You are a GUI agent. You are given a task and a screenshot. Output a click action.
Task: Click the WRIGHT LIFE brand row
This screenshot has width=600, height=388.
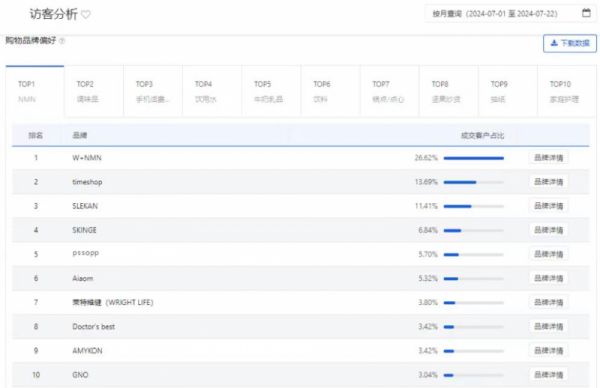[300, 302]
